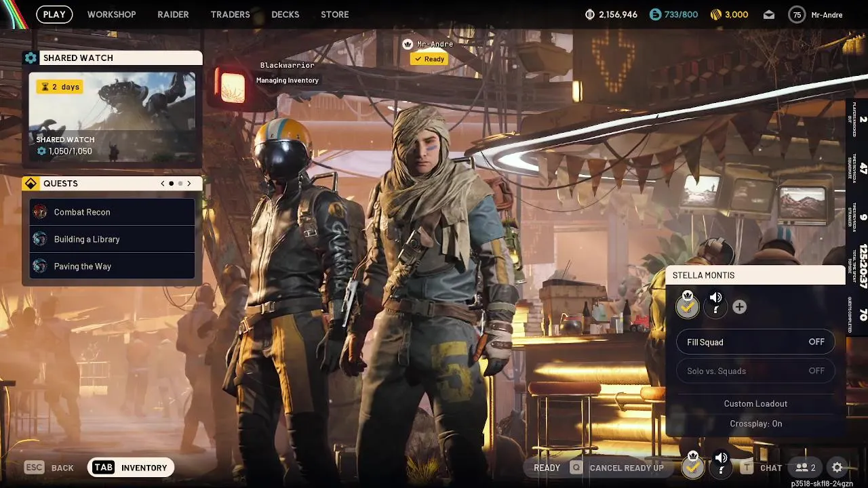Open the Custom Loadout option
The height and width of the screenshot is (488, 868).
click(x=755, y=403)
